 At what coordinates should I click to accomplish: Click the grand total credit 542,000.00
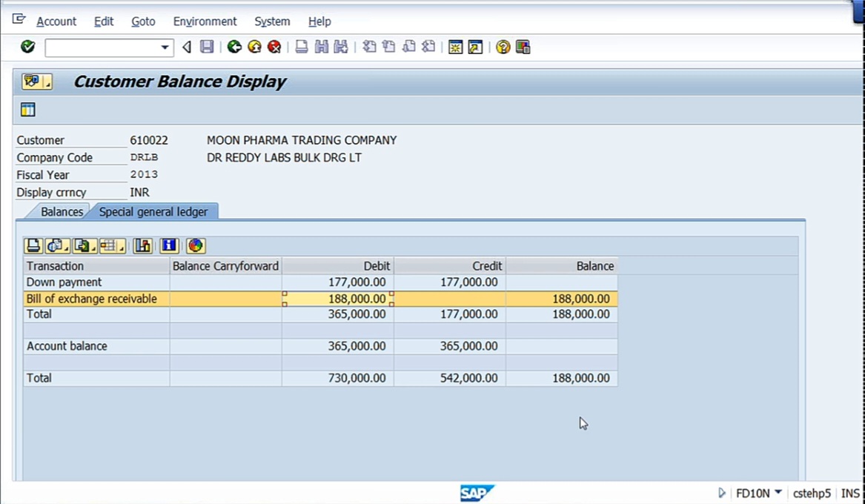click(x=469, y=378)
